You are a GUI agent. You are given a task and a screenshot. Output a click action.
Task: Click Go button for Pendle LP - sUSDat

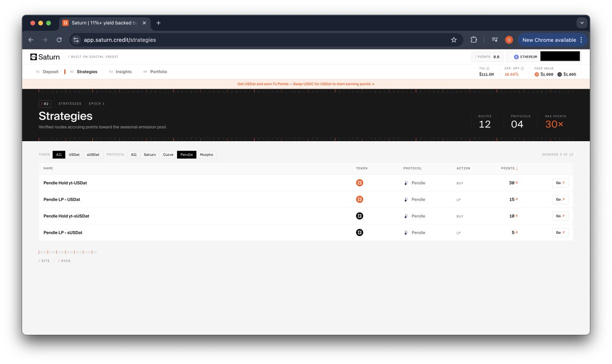click(560, 232)
